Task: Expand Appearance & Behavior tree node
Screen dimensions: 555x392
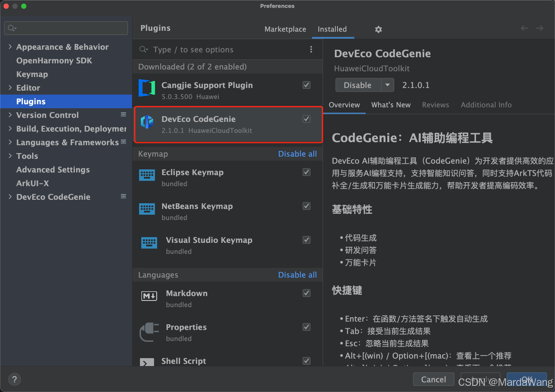Action: pyautogui.click(x=10, y=47)
